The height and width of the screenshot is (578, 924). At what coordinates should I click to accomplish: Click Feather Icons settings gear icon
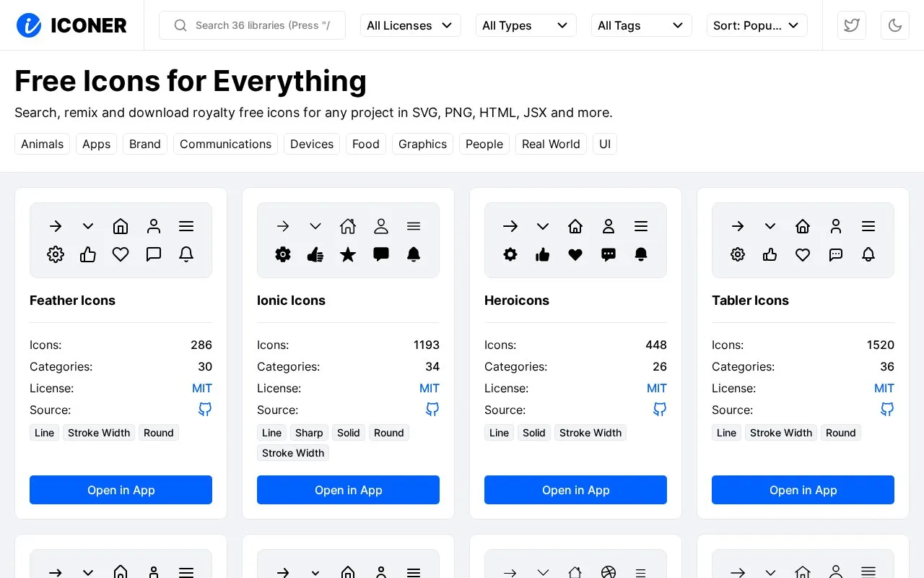click(56, 254)
